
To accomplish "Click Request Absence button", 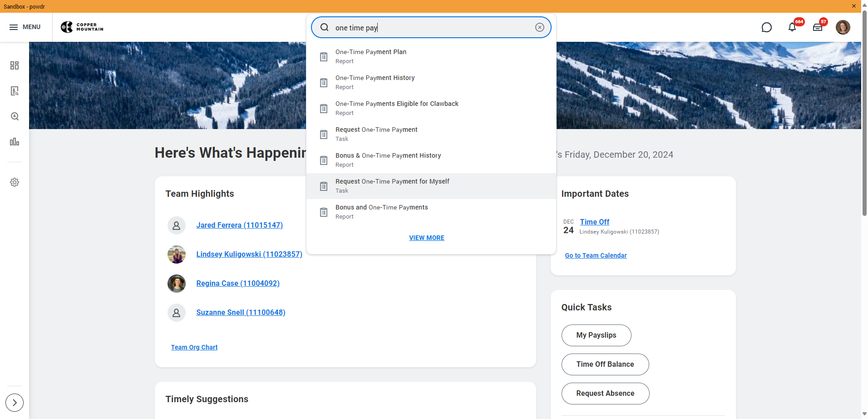I will (x=605, y=394).
